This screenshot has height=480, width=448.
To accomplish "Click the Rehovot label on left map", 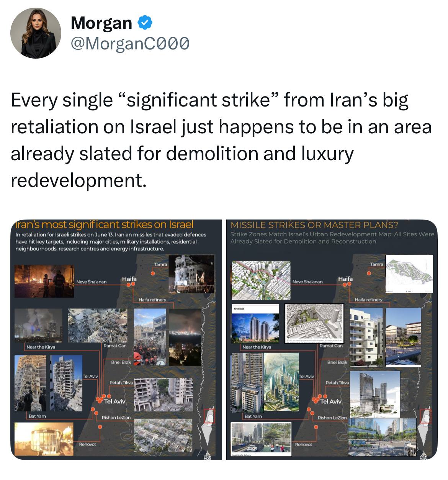I will (x=88, y=444).
